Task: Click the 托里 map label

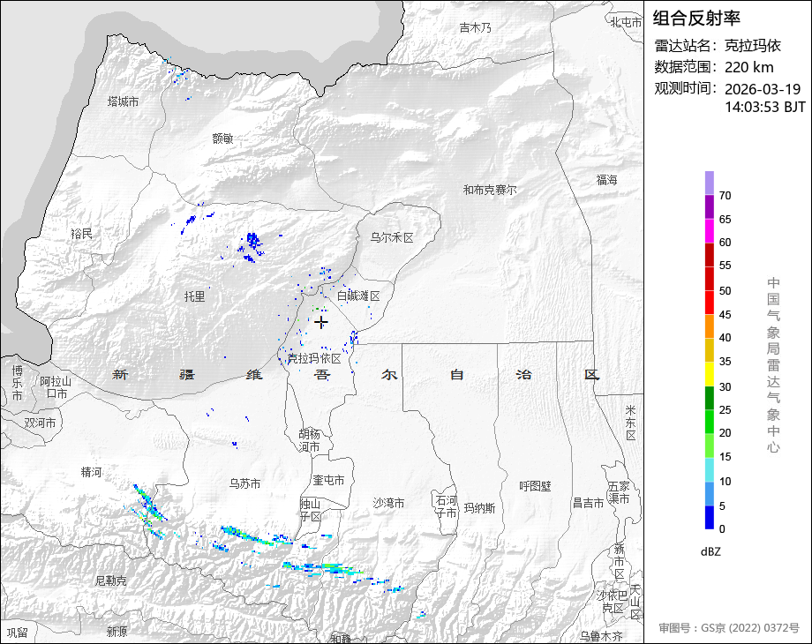Action: pos(195,296)
